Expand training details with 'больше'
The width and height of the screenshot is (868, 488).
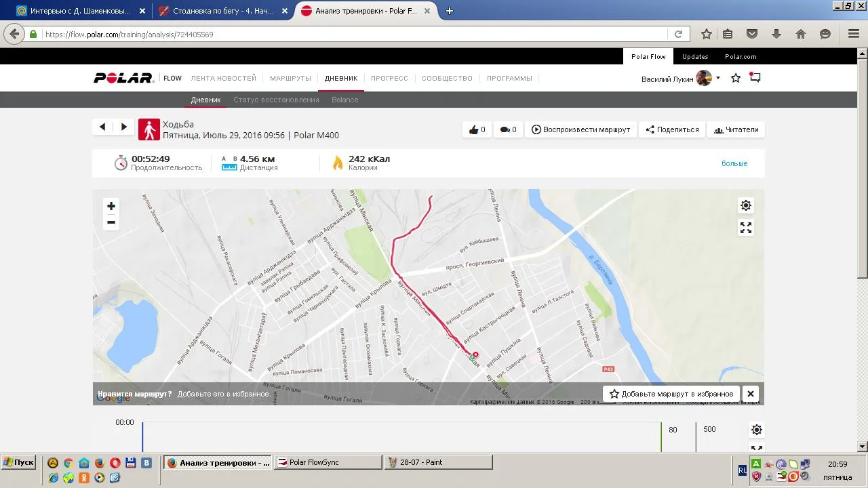pos(734,163)
